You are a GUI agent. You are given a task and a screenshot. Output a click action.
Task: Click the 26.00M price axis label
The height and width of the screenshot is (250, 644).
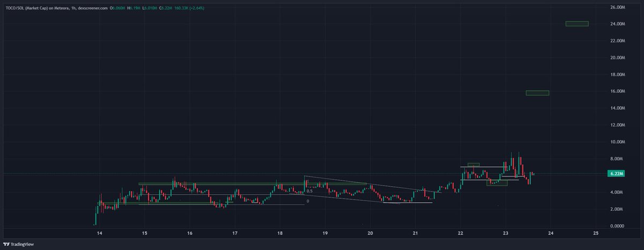[x=618, y=8]
